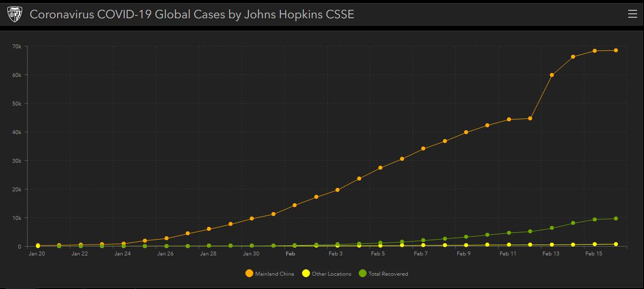Screen dimensions: 644x289
Task: Select the Total Recovered data point for Feb 9
Action: coord(466,237)
